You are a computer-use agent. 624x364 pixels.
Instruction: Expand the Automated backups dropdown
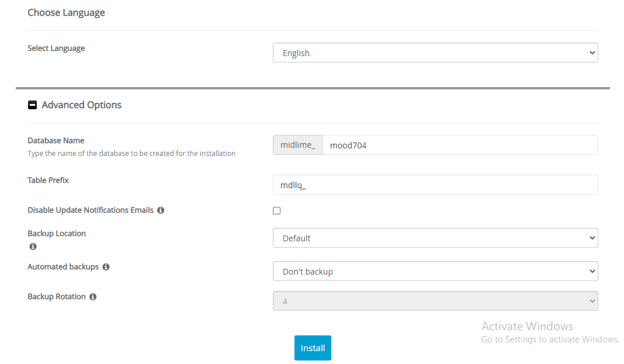coord(435,271)
